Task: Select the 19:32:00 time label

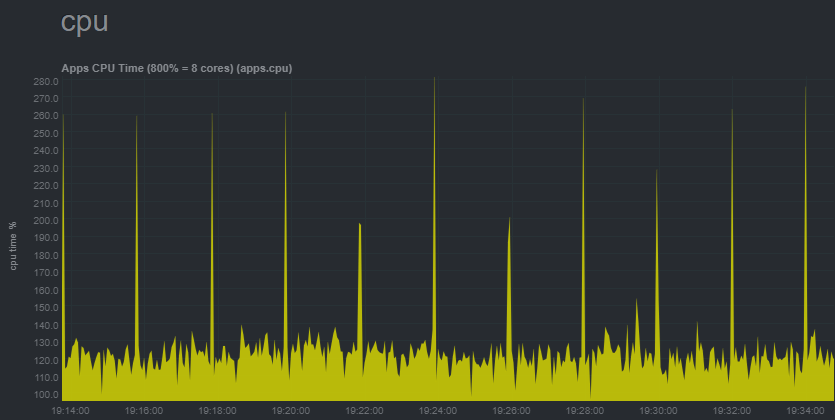Action: pos(732,410)
